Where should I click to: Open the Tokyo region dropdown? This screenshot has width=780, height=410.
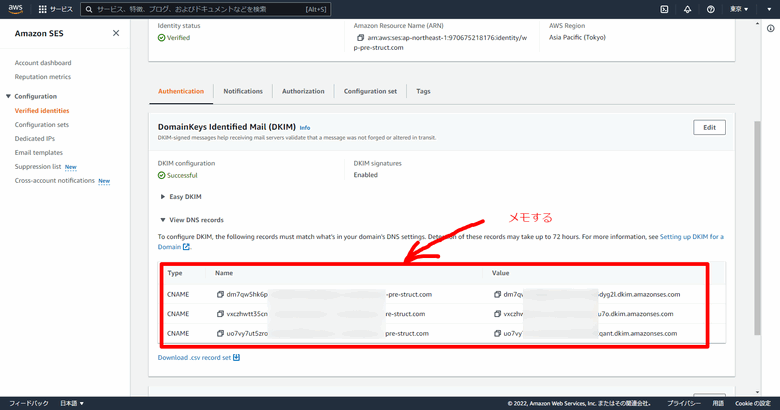[x=739, y=9]
